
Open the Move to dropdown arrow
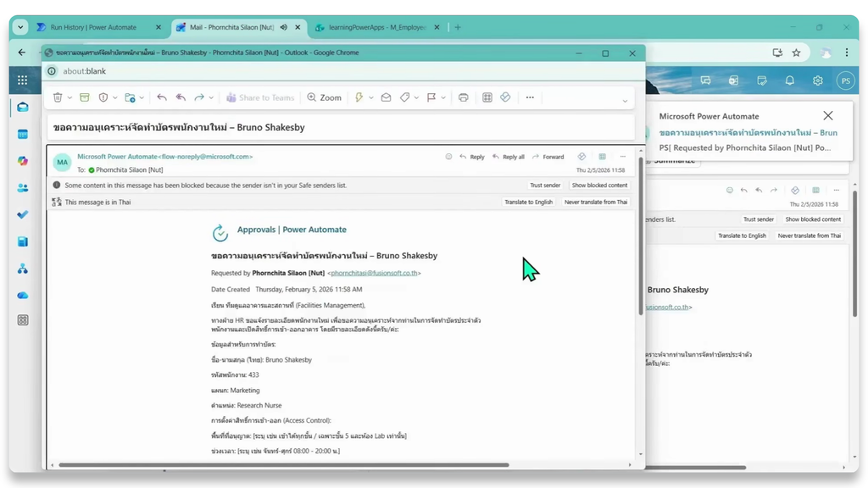[142, 98]
